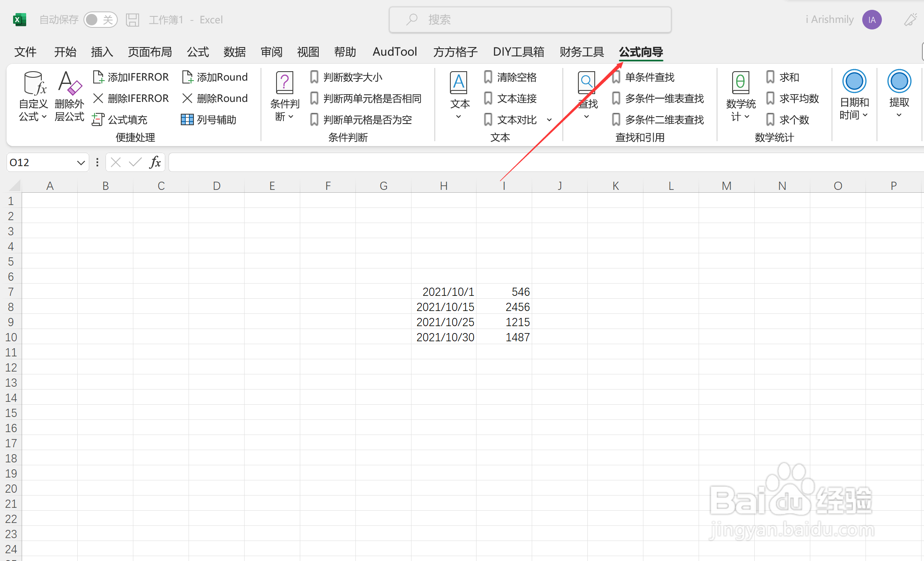Click 删除Round button

(x=215, y=98)
